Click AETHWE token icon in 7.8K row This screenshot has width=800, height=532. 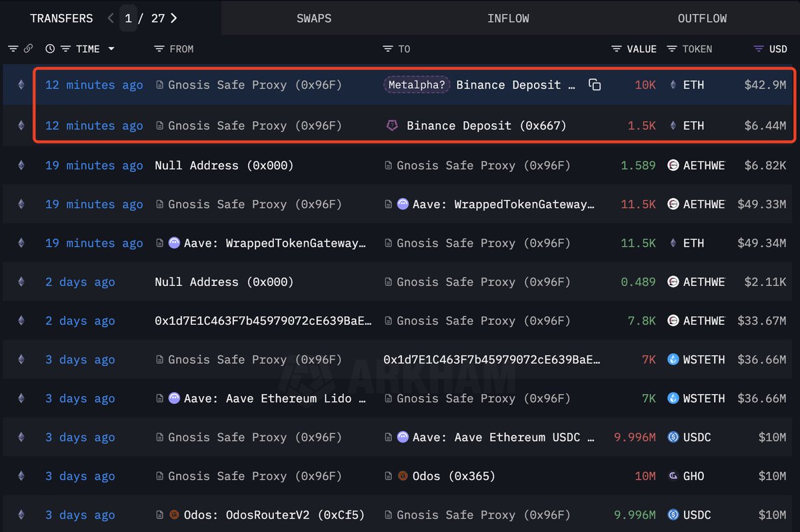point(673,321)
